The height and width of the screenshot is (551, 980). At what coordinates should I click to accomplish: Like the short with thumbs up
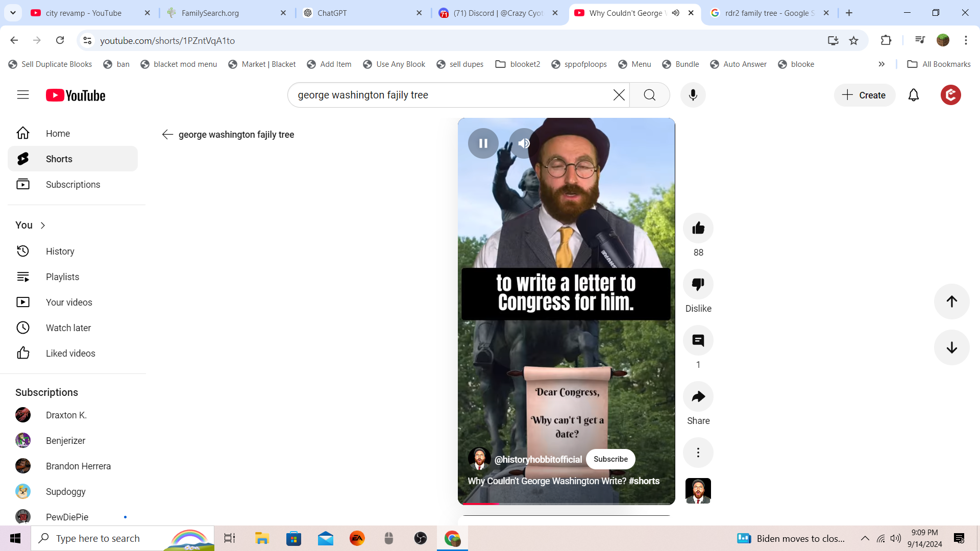(698, 228)
